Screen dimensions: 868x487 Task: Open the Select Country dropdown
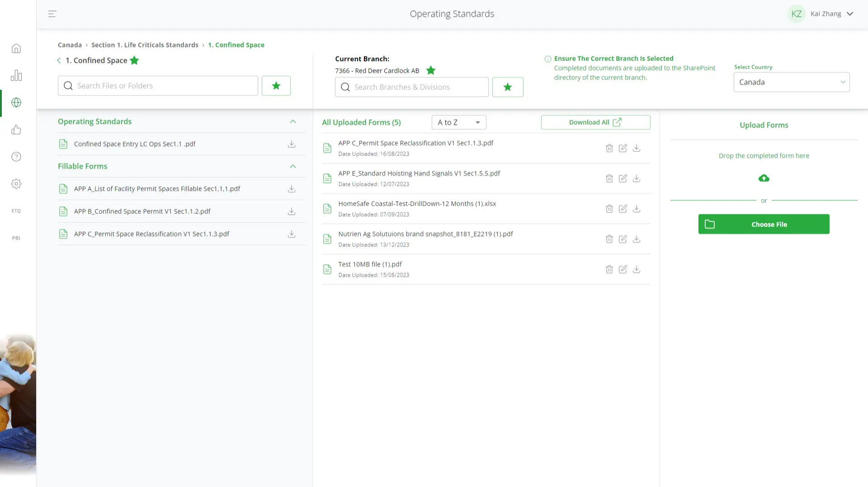click(x=791, y=82)
